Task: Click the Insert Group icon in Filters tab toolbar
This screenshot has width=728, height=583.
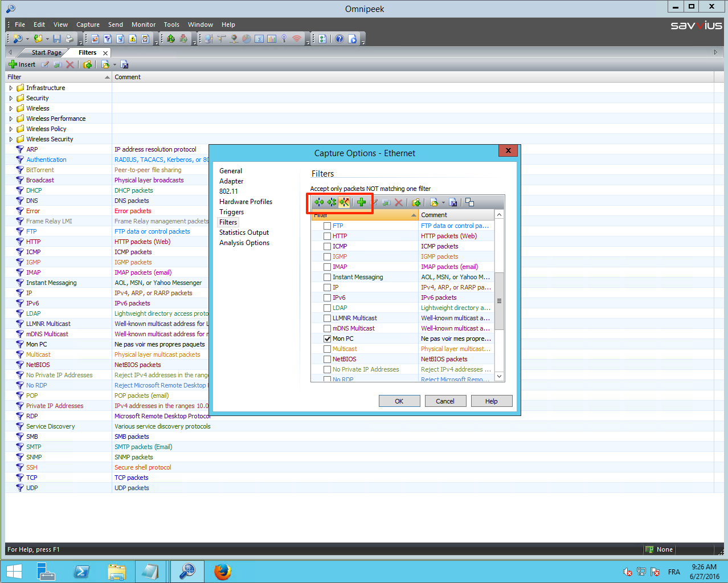Action: click(x=88, y=64)
